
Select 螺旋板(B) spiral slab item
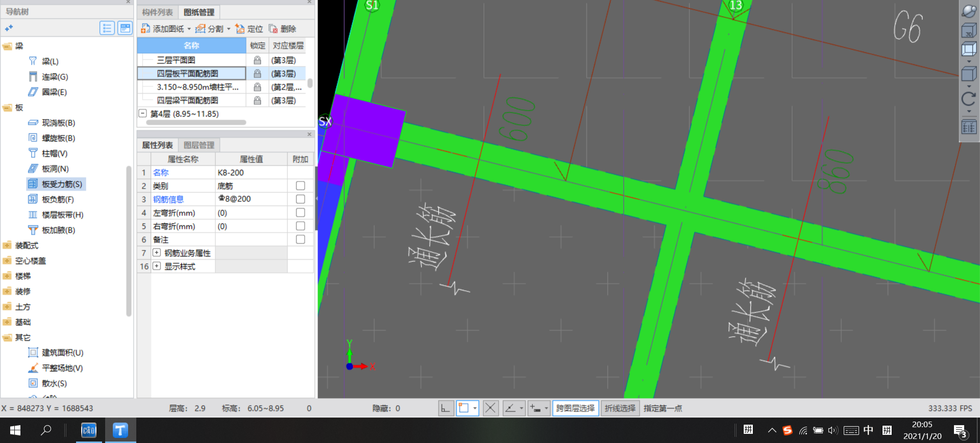pyautogui.click(x=52, y=138)
